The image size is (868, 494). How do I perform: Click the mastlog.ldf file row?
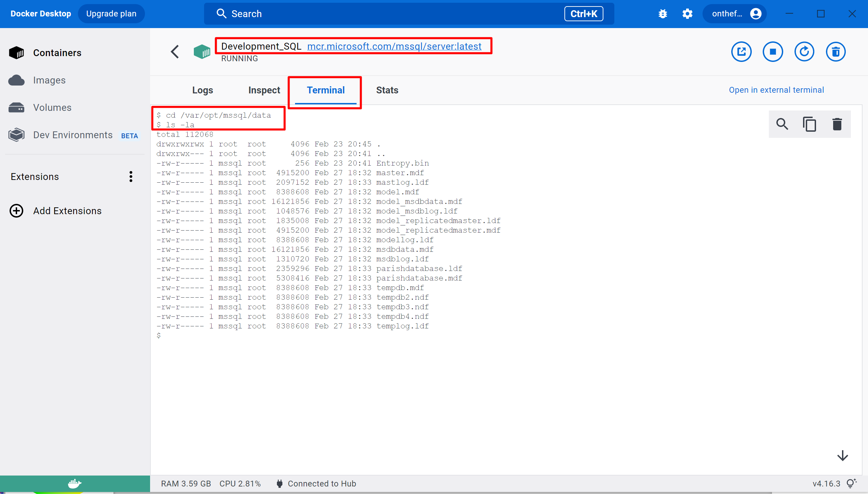point(293,182)
